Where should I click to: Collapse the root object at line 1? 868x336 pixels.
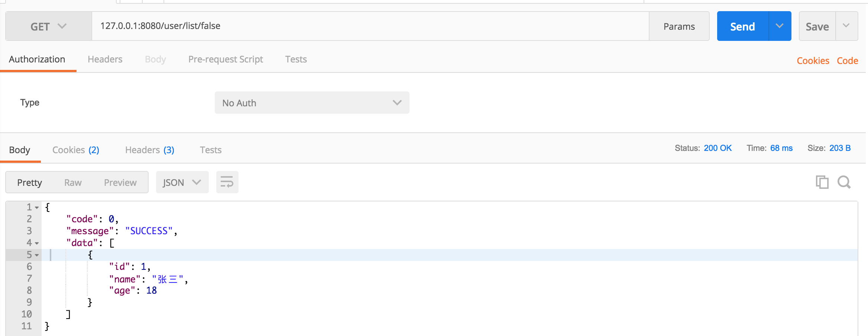pos(37,208)
